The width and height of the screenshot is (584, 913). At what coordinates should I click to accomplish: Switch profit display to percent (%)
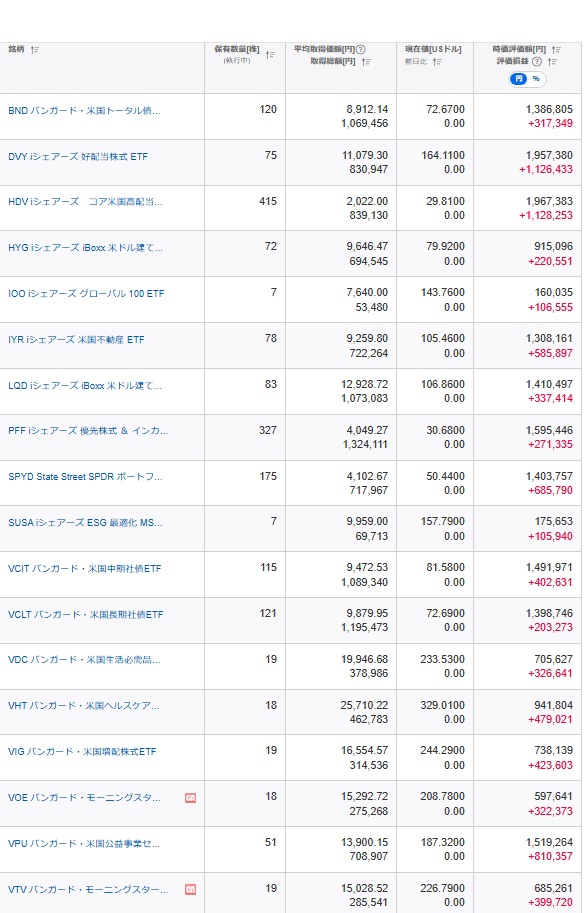(x=536, y=79)
